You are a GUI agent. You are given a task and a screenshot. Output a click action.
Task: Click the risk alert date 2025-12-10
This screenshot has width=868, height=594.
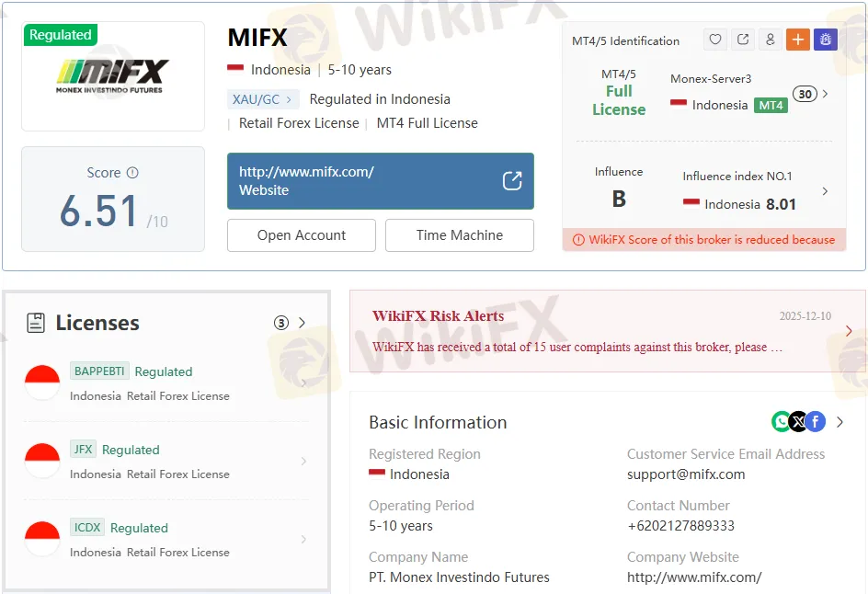[805, 316]
